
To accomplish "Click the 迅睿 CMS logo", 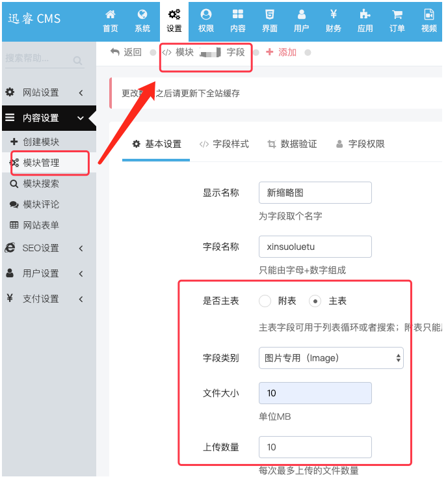I will point(34,19).
